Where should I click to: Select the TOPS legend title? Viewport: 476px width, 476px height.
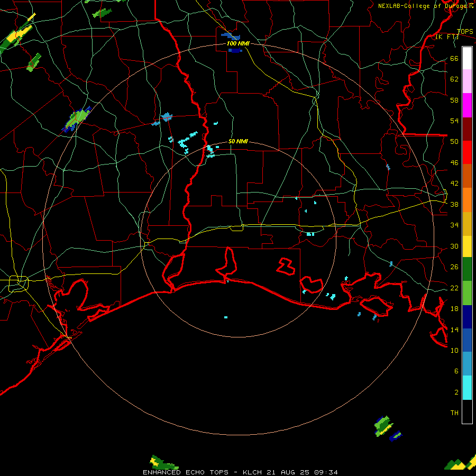click(x=465, y=31)
